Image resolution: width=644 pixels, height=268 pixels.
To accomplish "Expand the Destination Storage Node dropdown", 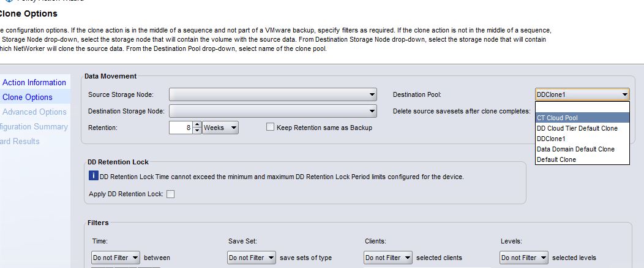I will (x=273, y=111).
